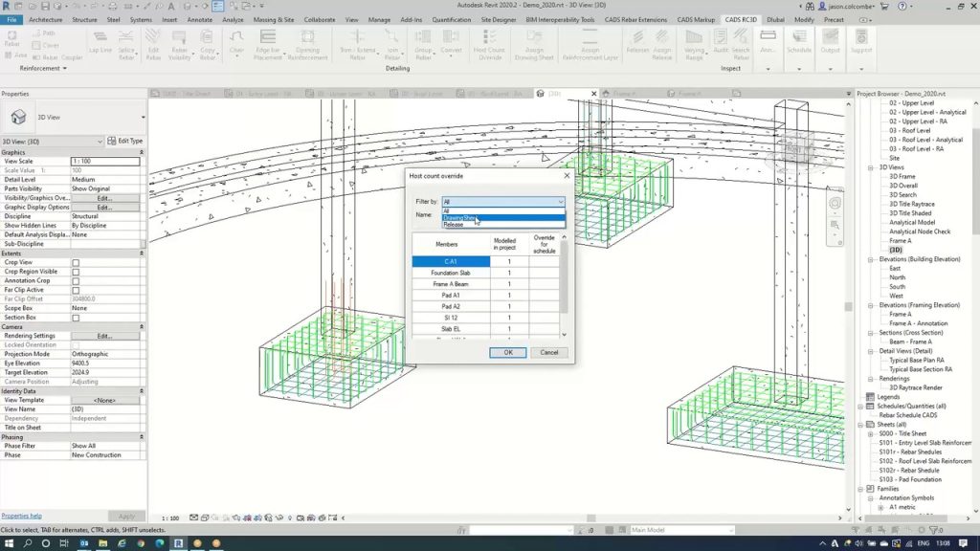Viewport: 980px width, 551px height.
Task: Select the Search Rebar tool
Action: 739,44
